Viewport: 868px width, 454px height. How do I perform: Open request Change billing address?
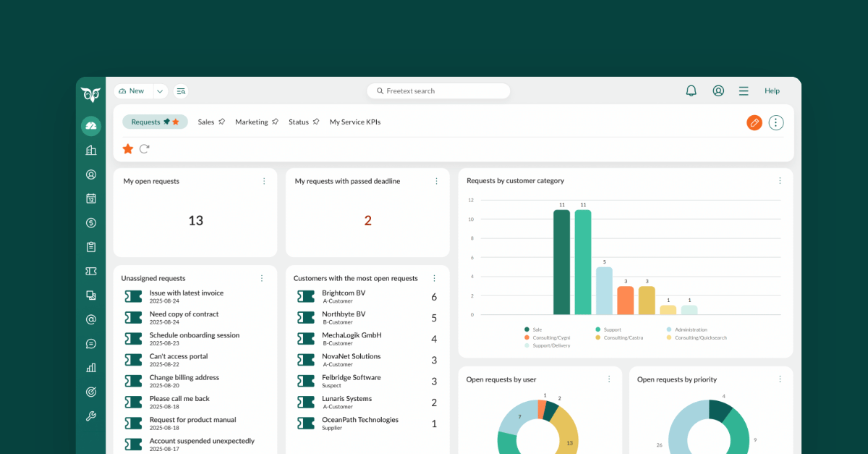pos(184,377)
